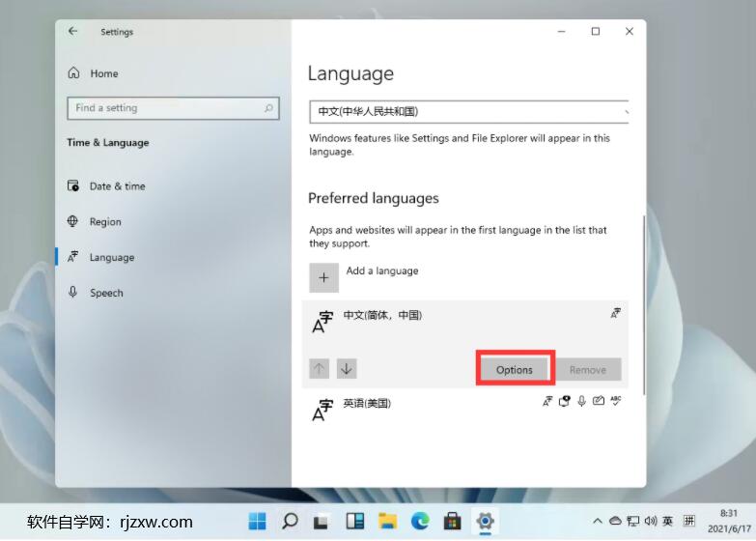Open Microsoft Store from the taskbar
756x541 pixels.
tap(452, 522)
